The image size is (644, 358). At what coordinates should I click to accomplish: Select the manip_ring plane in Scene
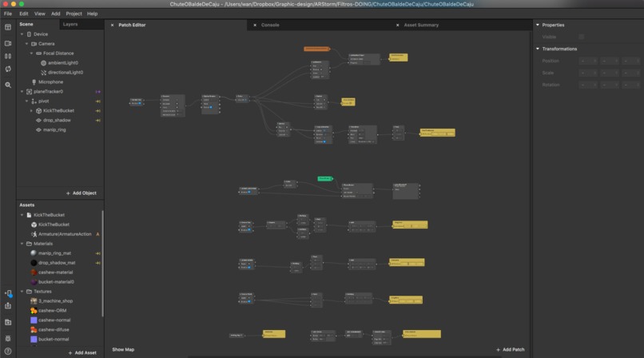[x=54, y=129]
